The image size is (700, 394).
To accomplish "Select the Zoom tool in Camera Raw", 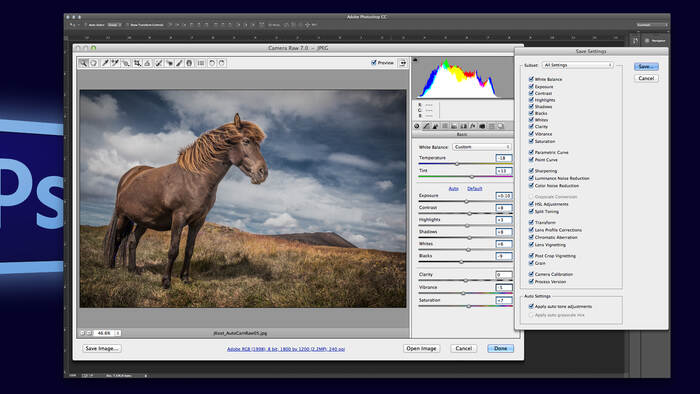I will [83, 63].
